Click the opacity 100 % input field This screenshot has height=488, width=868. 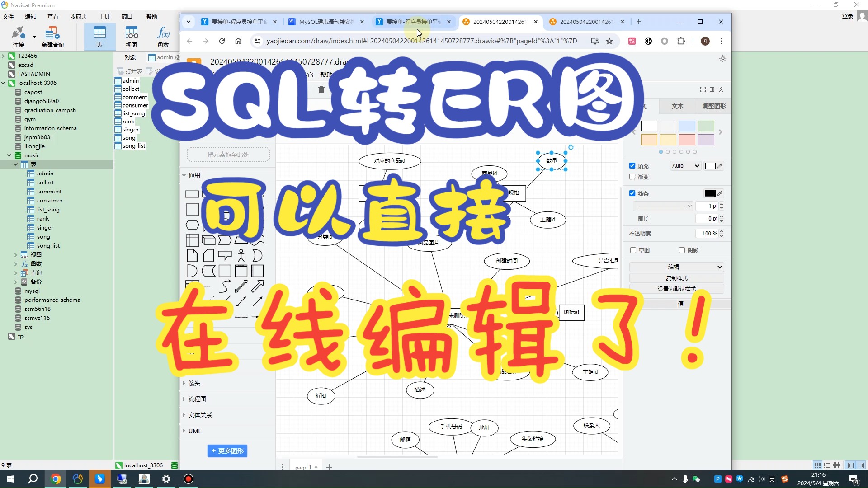pos(707,234)
